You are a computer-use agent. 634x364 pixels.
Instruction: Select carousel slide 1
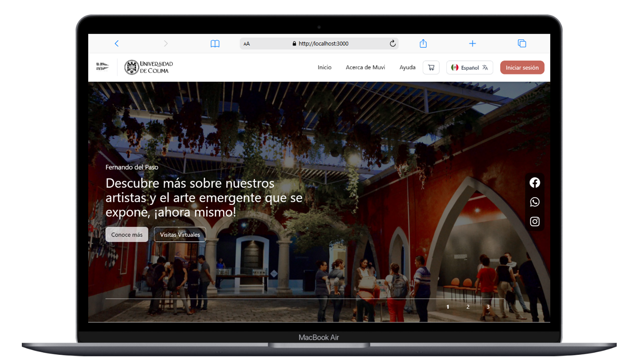point(448,307)
